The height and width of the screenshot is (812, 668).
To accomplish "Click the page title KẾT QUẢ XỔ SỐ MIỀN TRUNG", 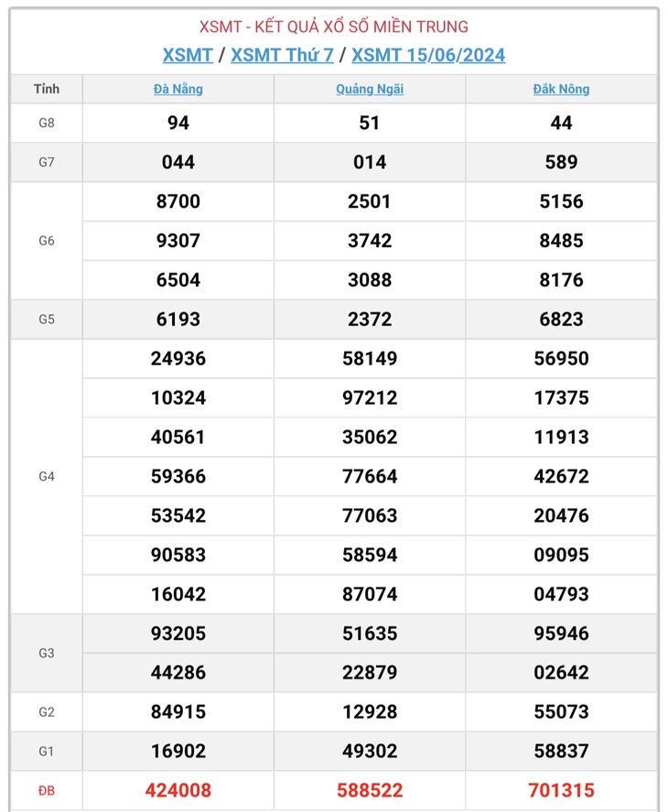I will click(x=361, y=27).
